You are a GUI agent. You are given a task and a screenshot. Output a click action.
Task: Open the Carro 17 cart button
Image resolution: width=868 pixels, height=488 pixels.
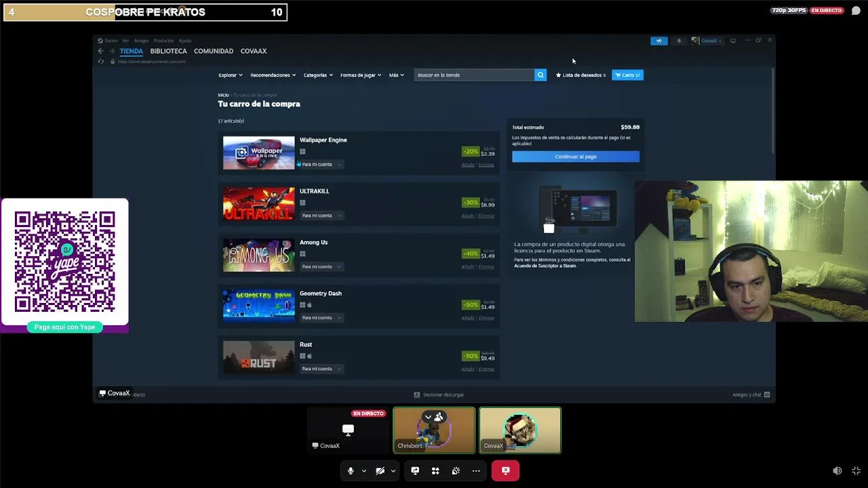627,75
